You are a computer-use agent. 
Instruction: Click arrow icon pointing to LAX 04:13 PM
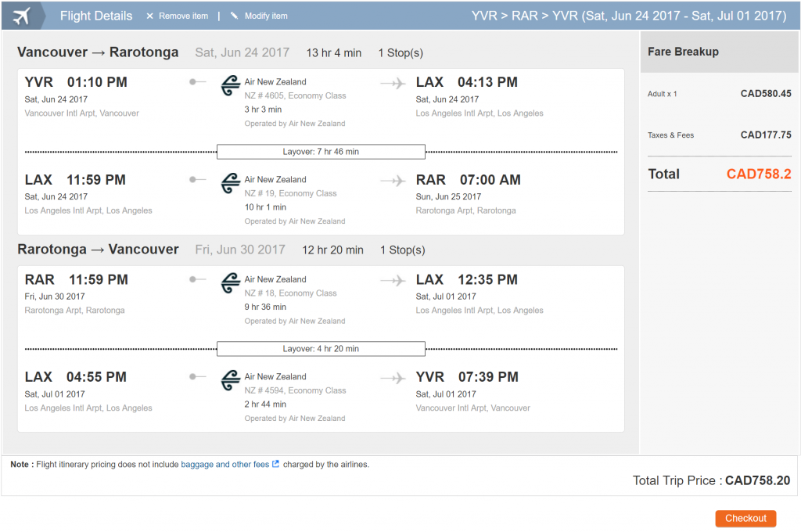[393, 83]
